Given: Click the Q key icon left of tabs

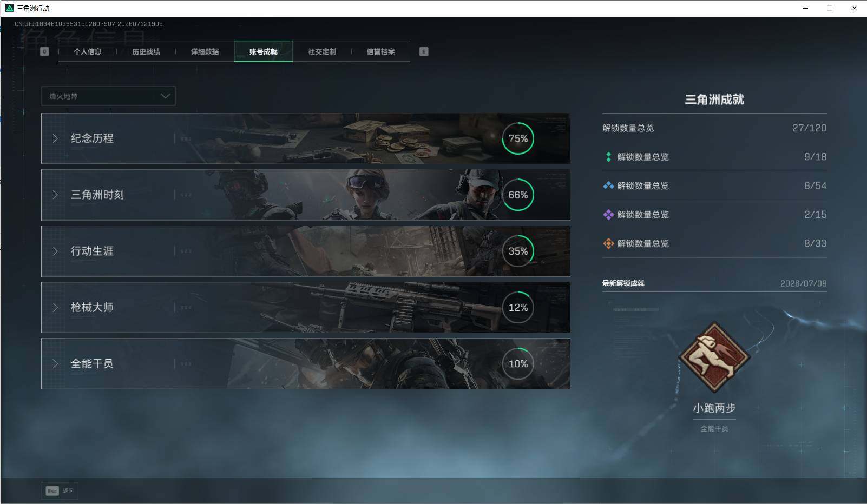Looking at the screenshot, I should point(45,51).
